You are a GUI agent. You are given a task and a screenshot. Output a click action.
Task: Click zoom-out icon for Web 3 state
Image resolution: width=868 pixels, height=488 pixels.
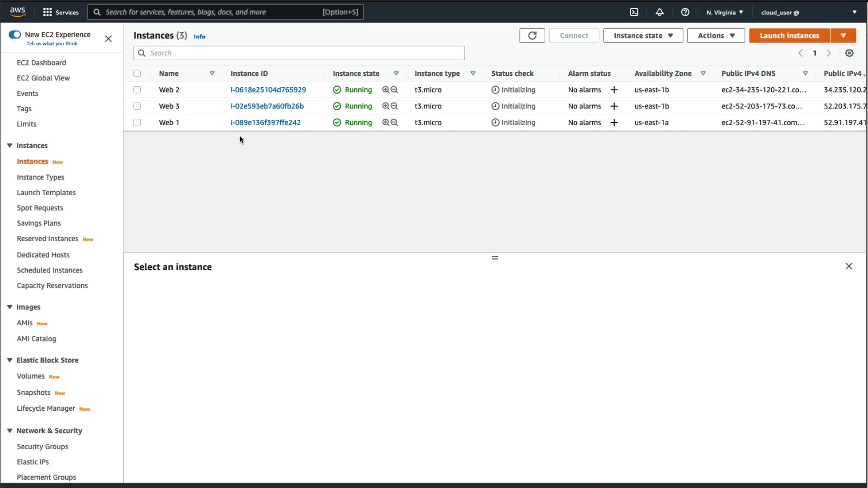tap(394, 106)
